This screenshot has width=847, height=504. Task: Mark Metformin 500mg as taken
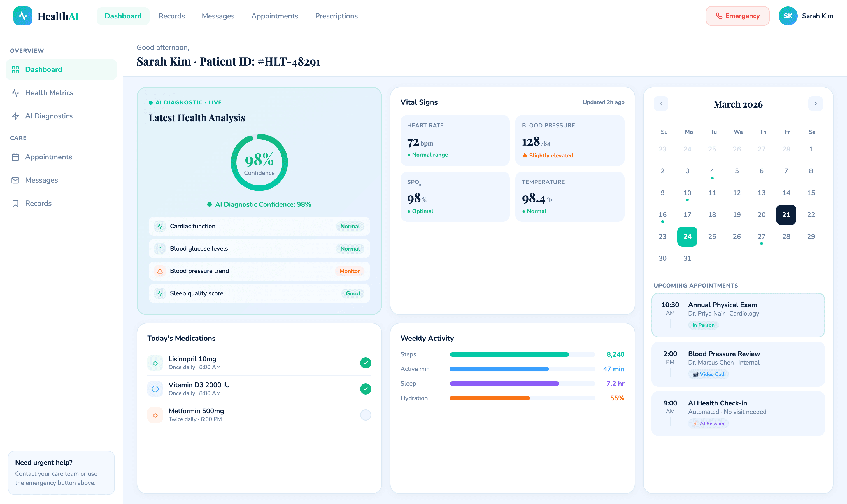point(366,415)
